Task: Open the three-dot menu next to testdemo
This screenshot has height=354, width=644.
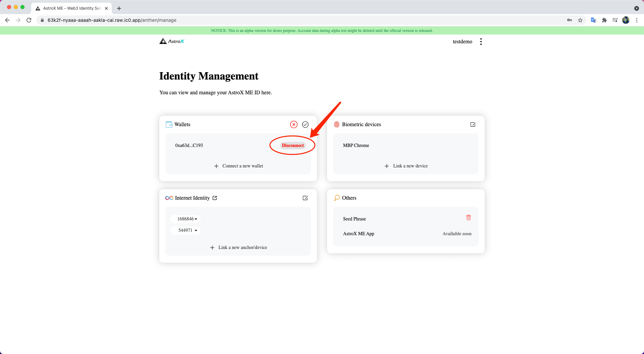Action: pyautogui.click(x=481, y=42)
